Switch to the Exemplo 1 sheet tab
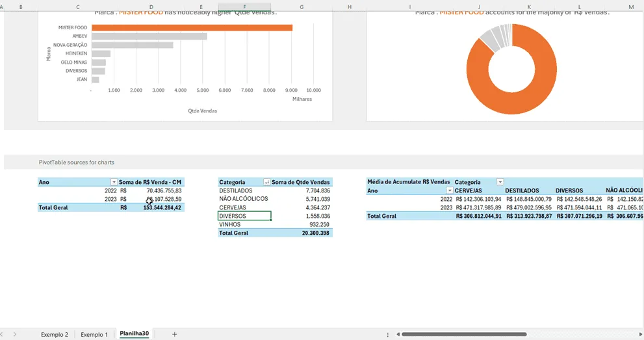 coord(94,335)
